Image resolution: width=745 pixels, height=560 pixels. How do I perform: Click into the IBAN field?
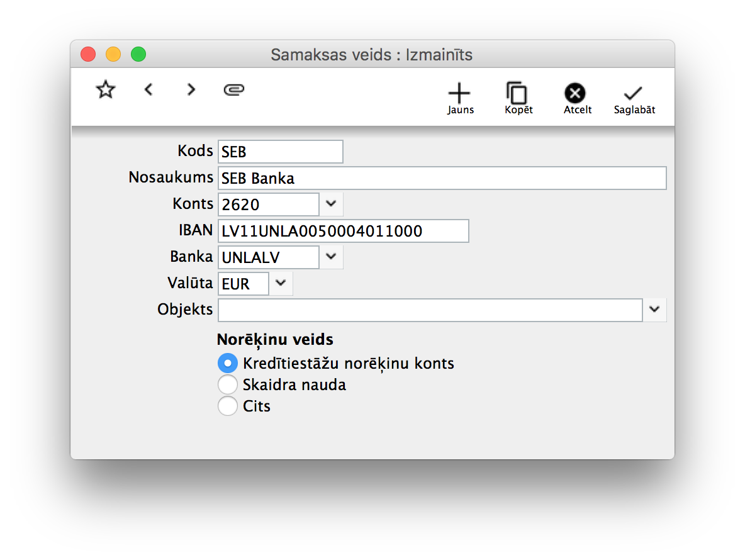pos(344,231)
